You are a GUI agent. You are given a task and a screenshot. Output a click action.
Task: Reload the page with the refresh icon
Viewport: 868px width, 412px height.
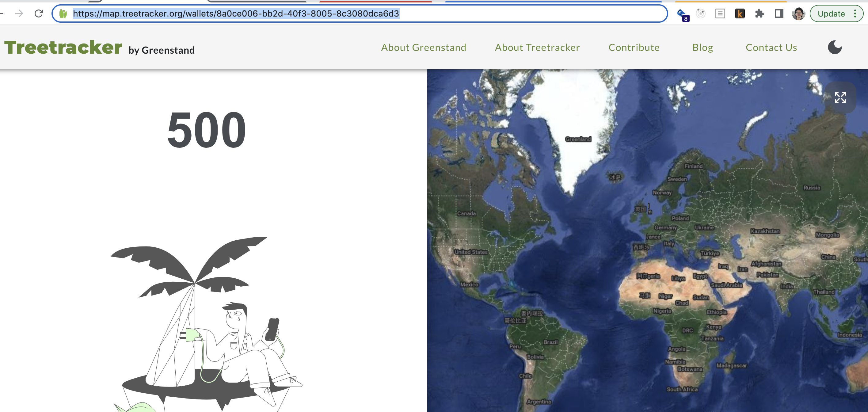(x=39, y=13)
